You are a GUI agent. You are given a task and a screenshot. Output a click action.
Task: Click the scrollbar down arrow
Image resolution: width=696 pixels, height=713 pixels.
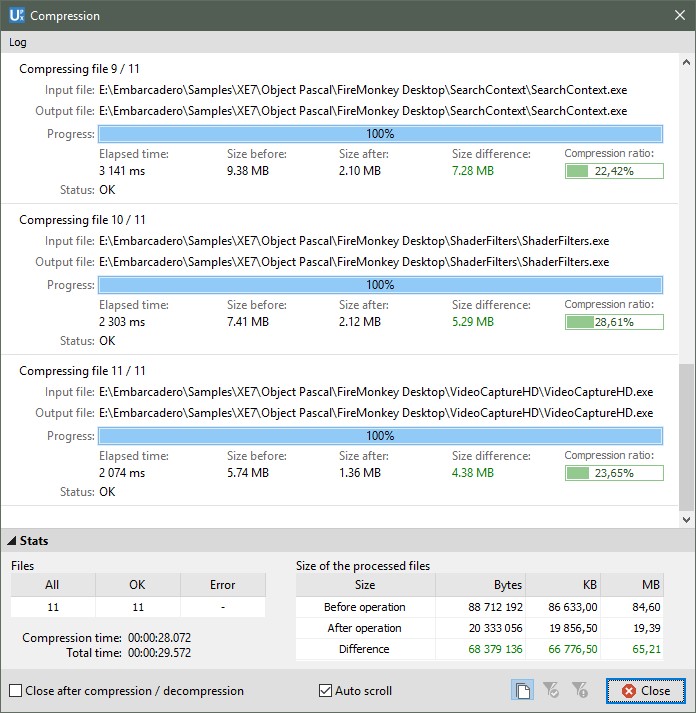click(686, 520)
